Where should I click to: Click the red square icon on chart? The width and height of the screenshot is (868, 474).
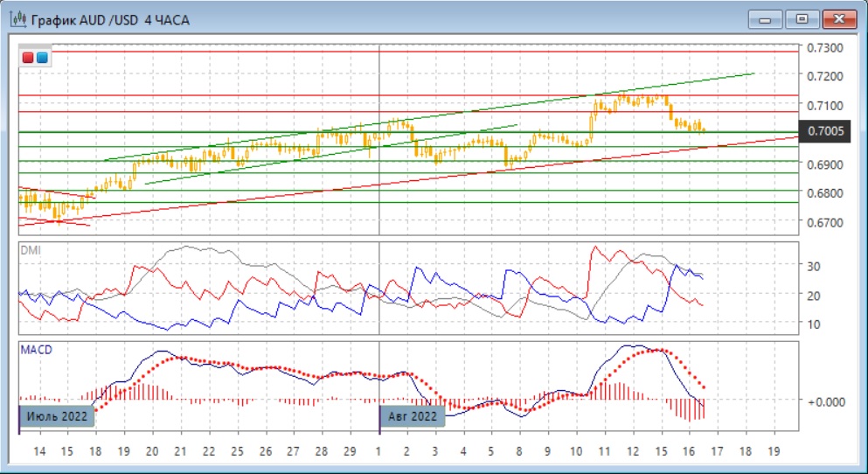point(28,58)
